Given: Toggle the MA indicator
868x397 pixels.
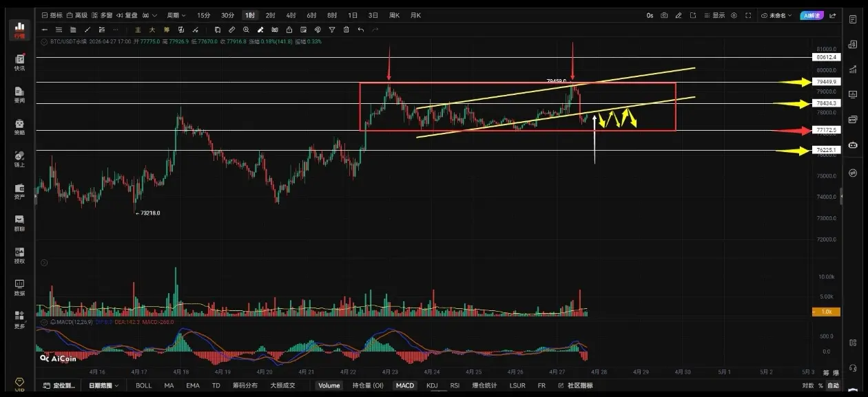Looking at the screenshot, I should [x=169, y=385].
